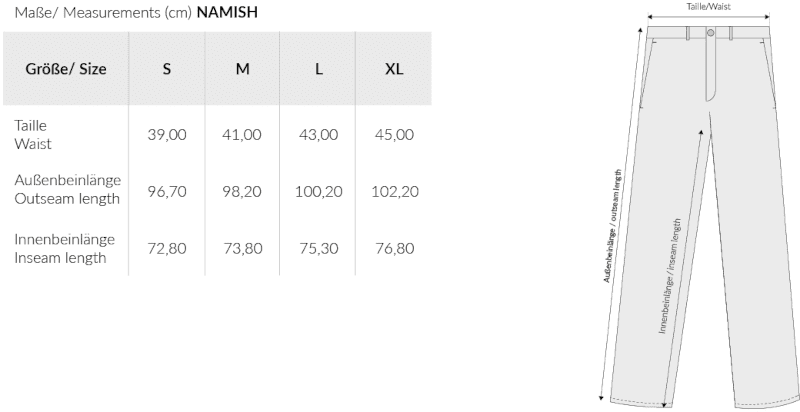This screenshot has width=800, height=412.
Task: Click the Innenbeinlänge Inseam length row label
Action: click(64, 249)
